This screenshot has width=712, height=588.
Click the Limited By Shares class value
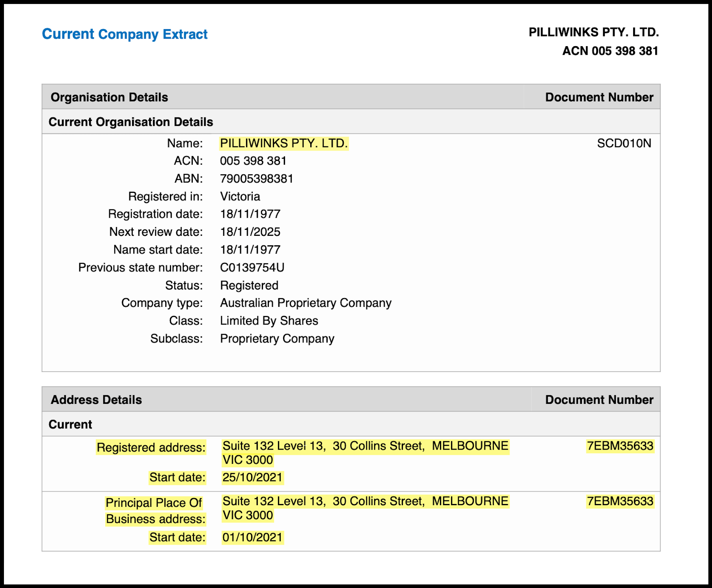coord(269,321)
